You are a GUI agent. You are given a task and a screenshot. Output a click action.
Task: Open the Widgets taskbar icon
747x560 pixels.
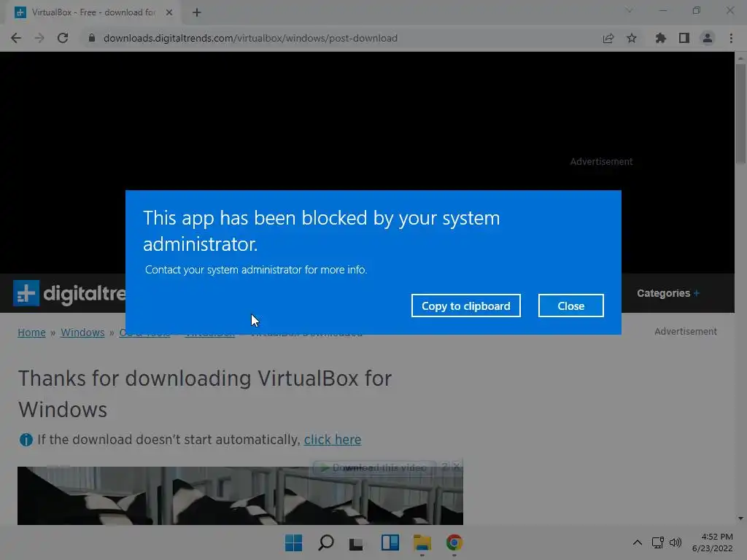click(390, 542)
